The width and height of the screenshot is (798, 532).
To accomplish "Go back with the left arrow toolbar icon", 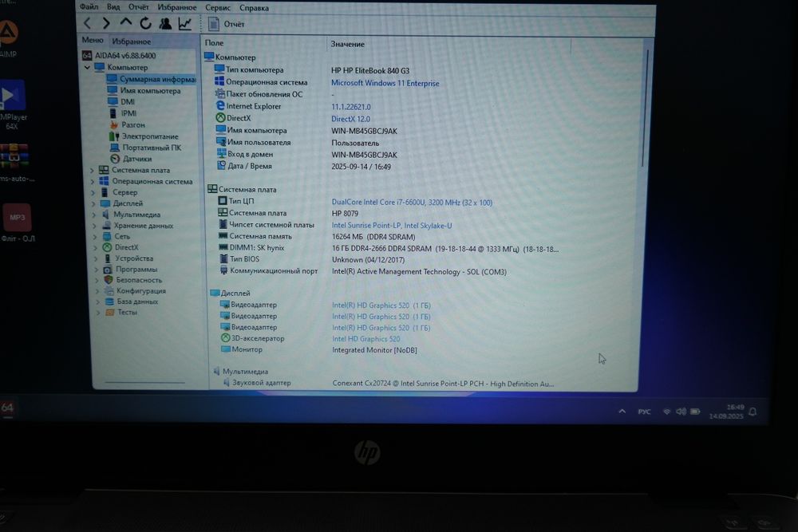I will [x=88, y=23].
